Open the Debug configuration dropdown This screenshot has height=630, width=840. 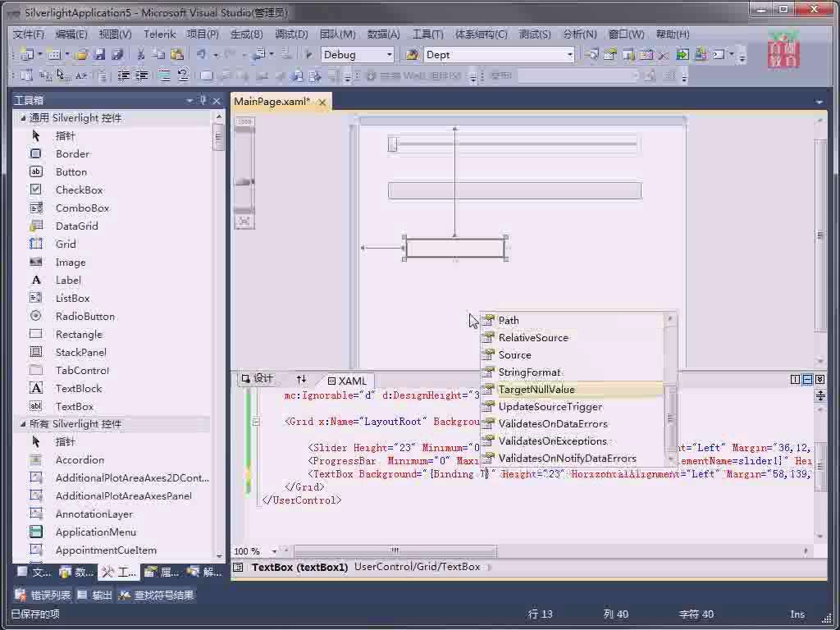(390, 55)
